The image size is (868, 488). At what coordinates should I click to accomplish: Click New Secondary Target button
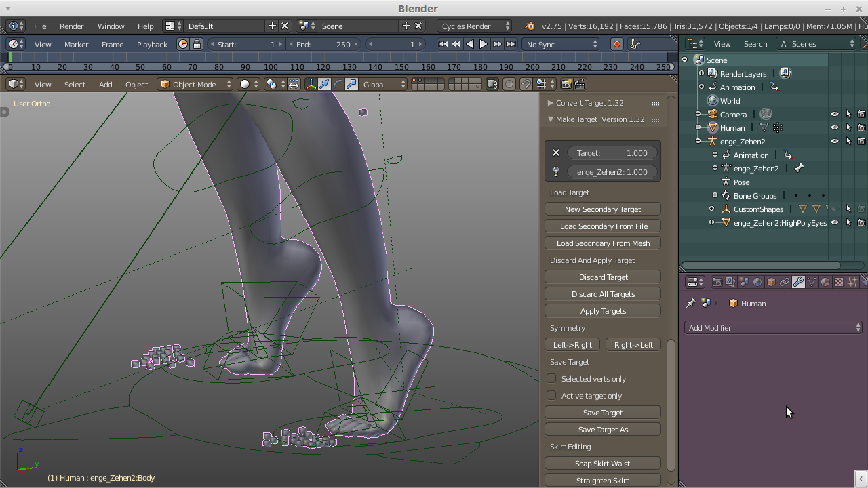click(603, 209)
